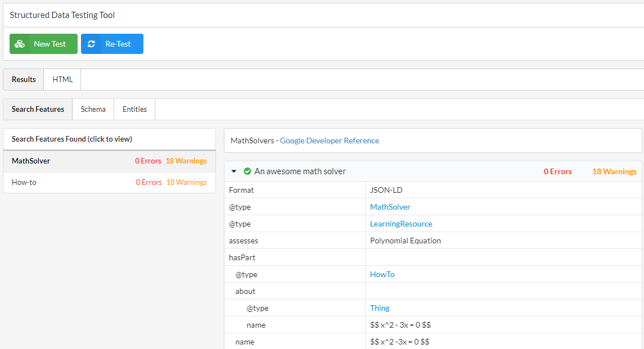Click the 18 Warnings count in How-to row
Viewport: 644px width, 349px height.
[x=187, y=182]
